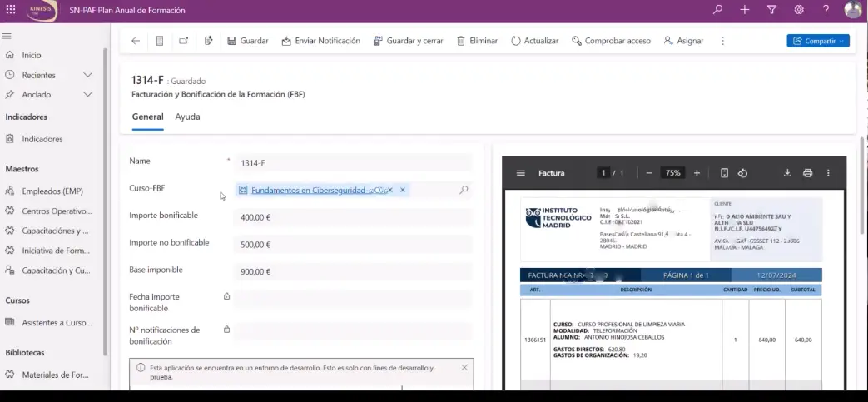
Task: Open the record set form icon
Action: [160, 41]
